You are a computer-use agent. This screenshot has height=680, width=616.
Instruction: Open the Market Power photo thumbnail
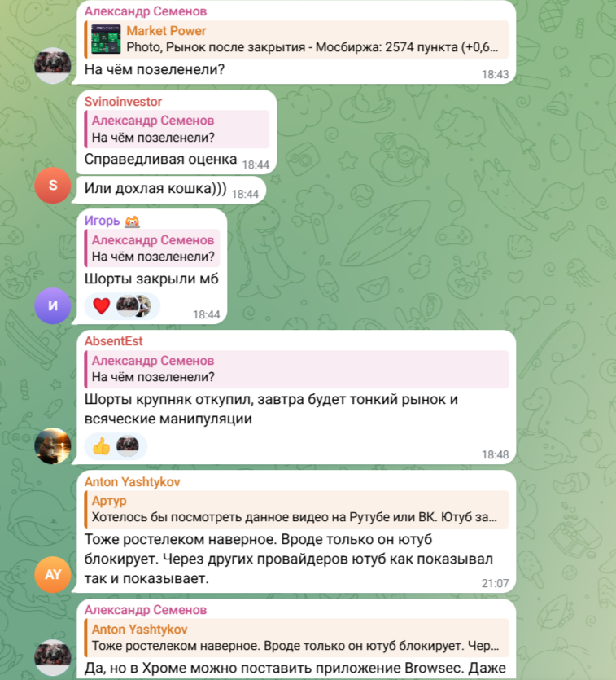pyautogui.click(x=106, y=39)
